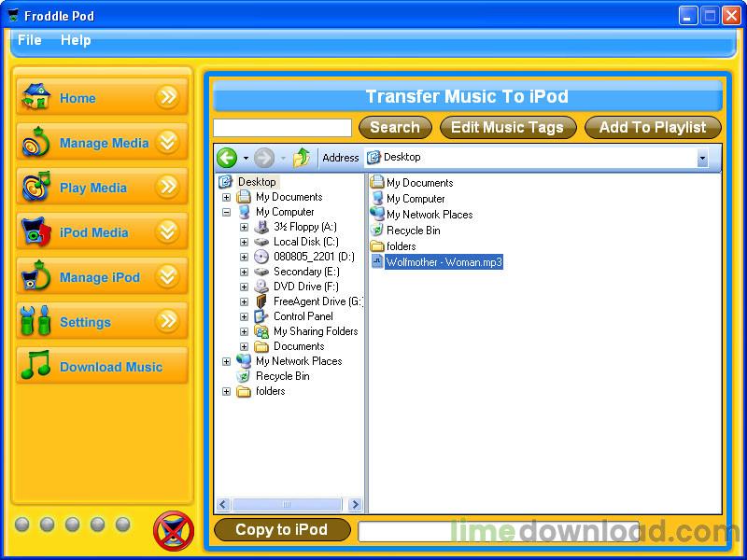Click the greyed forward arrow button
The image size is (747, 560).
point(264,158)
